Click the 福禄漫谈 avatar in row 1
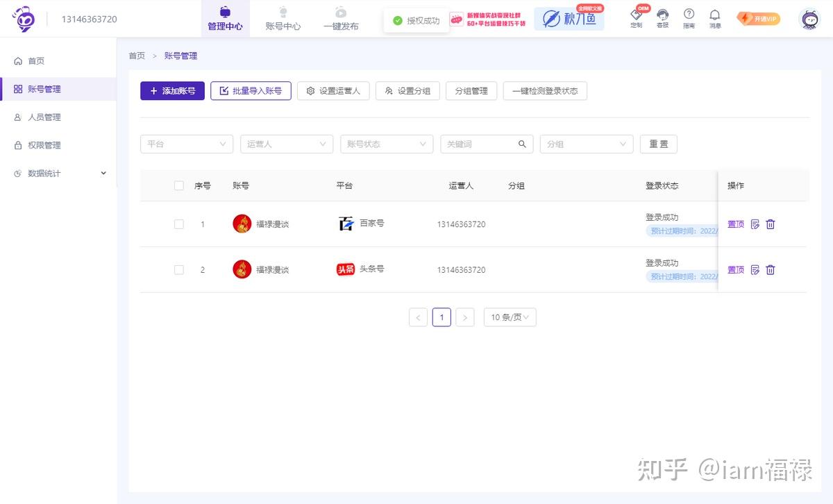 coord(242,224)
